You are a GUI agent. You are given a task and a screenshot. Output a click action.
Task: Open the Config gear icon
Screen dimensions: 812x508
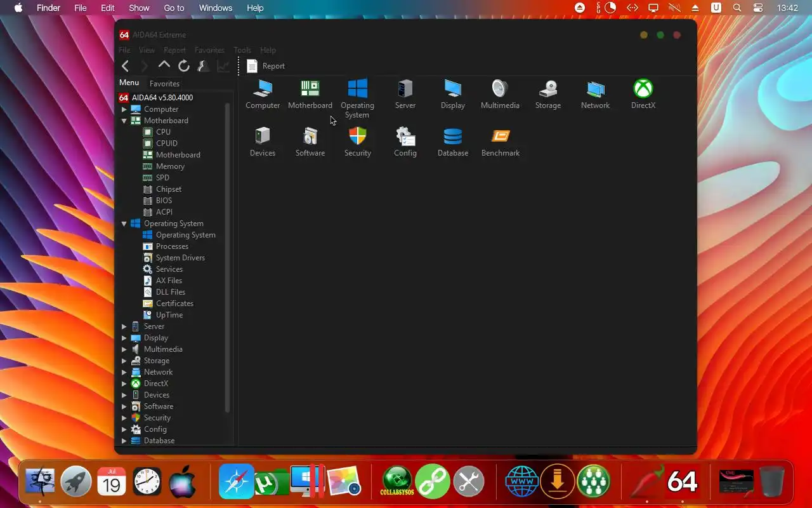(x=405, y=136)
